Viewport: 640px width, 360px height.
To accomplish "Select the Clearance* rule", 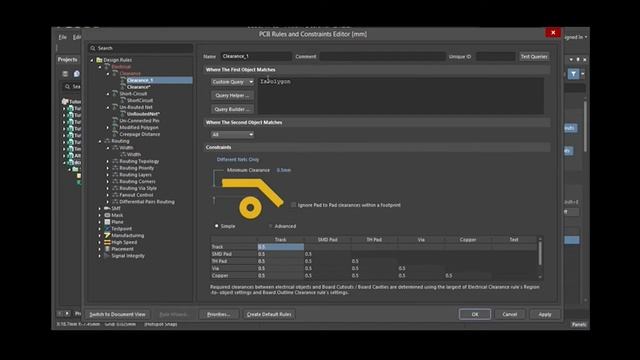I will (x=139, y=87).
